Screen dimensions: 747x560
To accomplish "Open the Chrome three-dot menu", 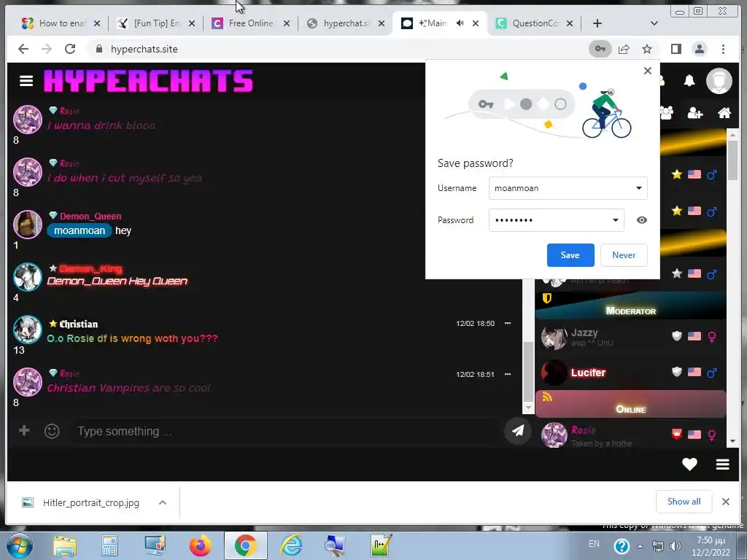I will click(x=723, y=49).
